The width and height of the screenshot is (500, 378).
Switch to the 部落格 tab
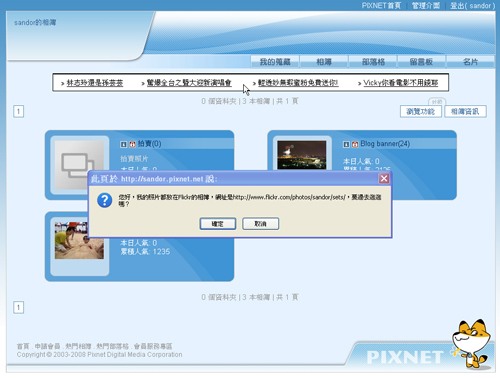[373, 62]
